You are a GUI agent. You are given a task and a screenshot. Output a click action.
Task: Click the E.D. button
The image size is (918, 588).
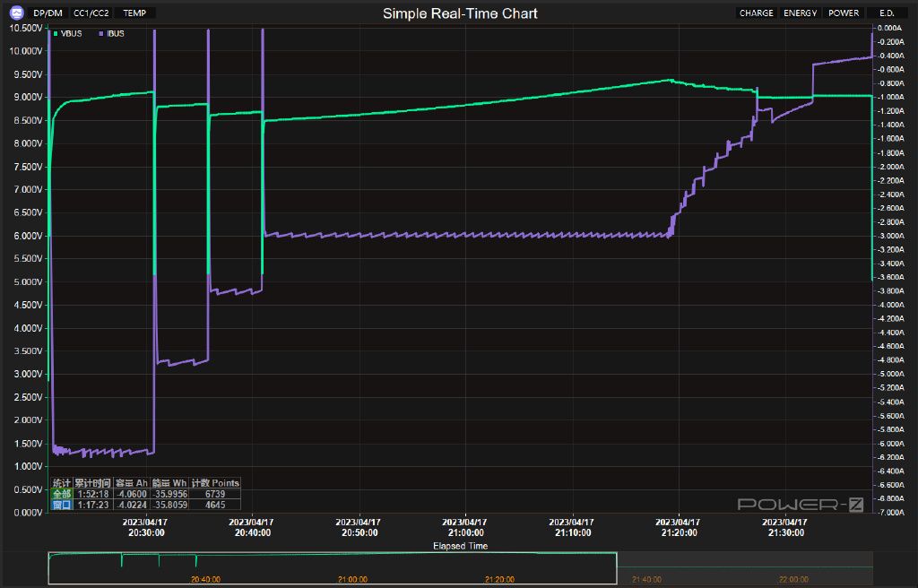tap(887, 13)
